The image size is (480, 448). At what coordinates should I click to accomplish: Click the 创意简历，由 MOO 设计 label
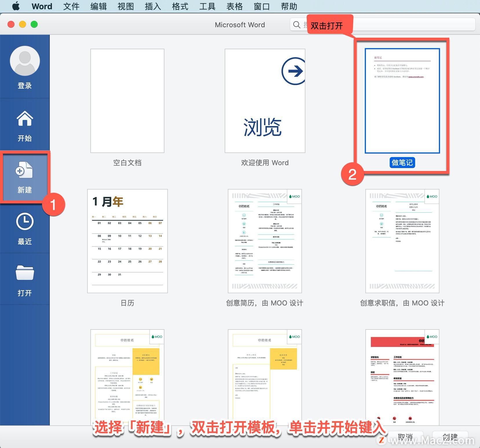[x=265, y=303]
